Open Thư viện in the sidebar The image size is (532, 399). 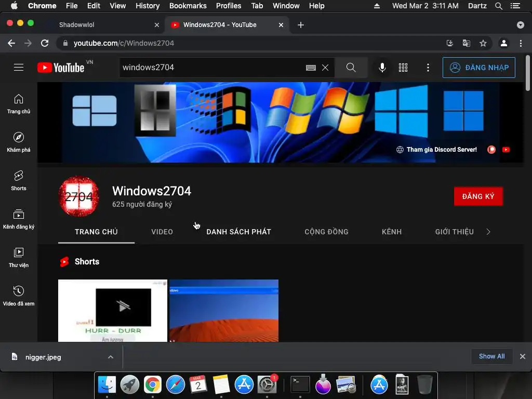click(19, 258)
